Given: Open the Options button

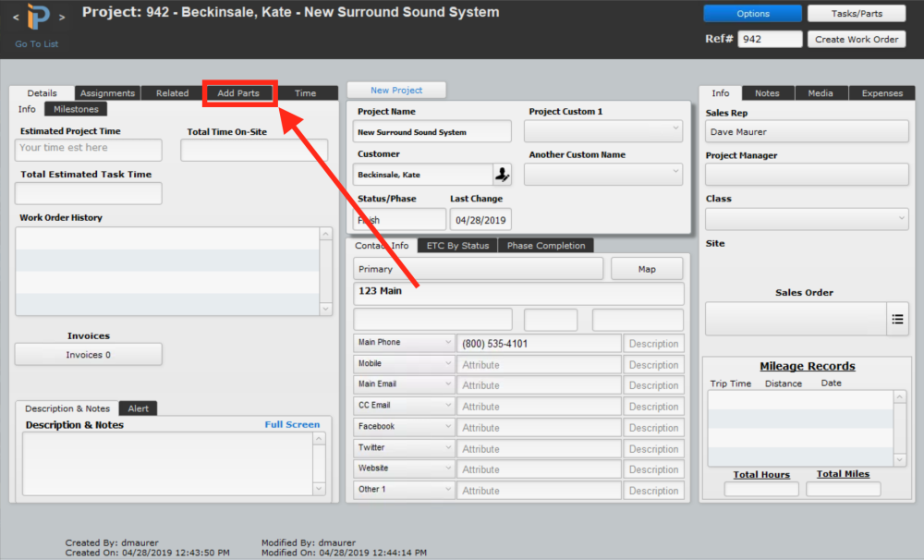Looking at the screenshot, I should pyautogui.click(x=752, y=13).
